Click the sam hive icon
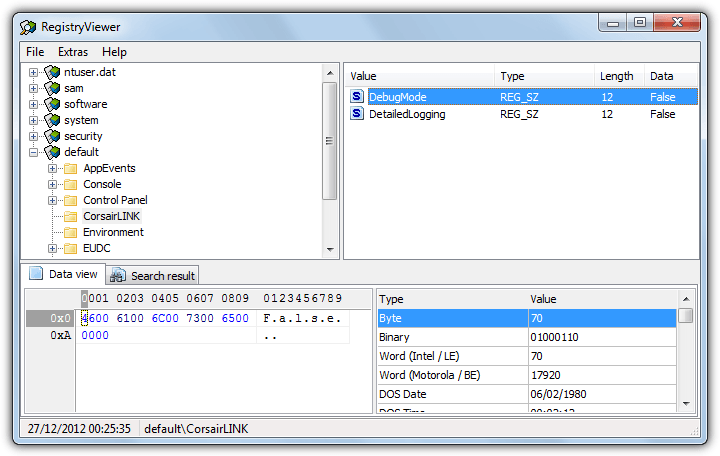The width and height of the screenshot is (720, 456). pos(52,88)
